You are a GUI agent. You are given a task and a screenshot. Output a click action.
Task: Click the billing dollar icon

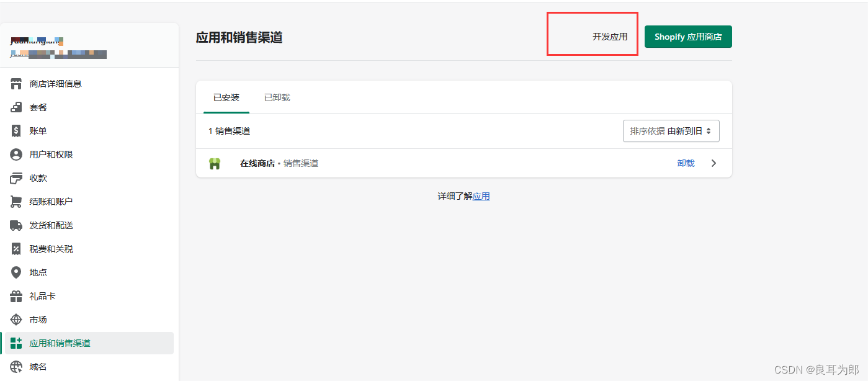pyautogui.click(x=16, y=131)
